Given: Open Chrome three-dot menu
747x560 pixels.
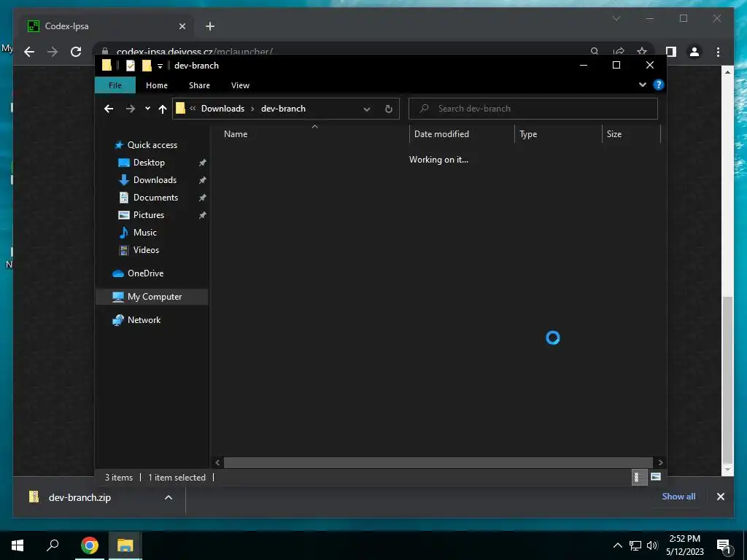Looking at the screenshot, I should pos(718,52).
